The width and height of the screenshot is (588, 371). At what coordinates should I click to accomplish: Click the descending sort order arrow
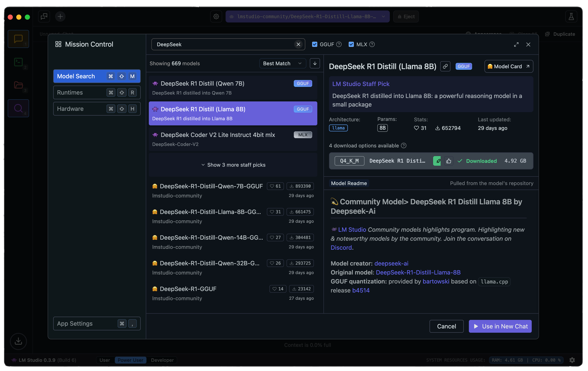pyautogui.click(x=315, y=63)
